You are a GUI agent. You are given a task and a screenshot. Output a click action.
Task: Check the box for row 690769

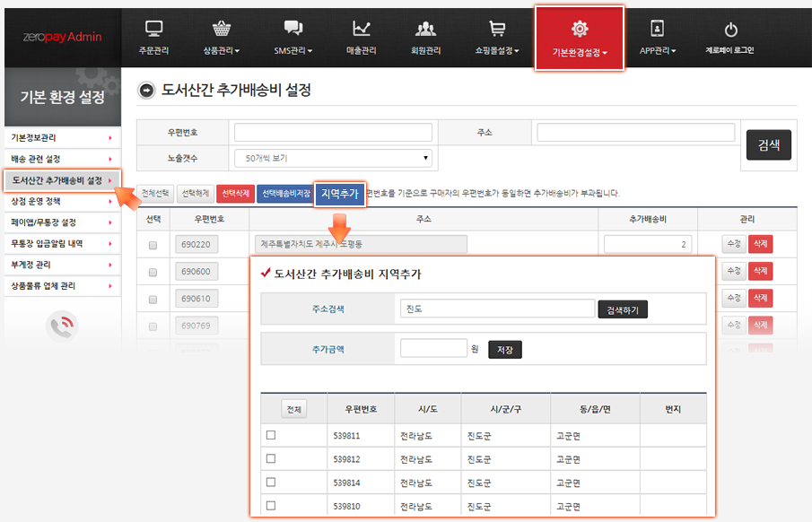tap(153, 326)
